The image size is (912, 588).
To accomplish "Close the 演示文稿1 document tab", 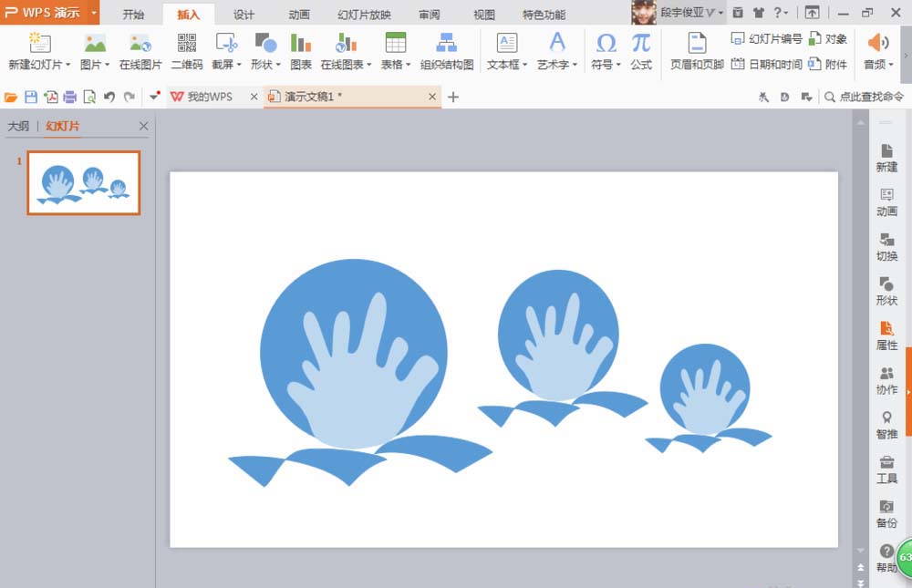I will point(432,97).
